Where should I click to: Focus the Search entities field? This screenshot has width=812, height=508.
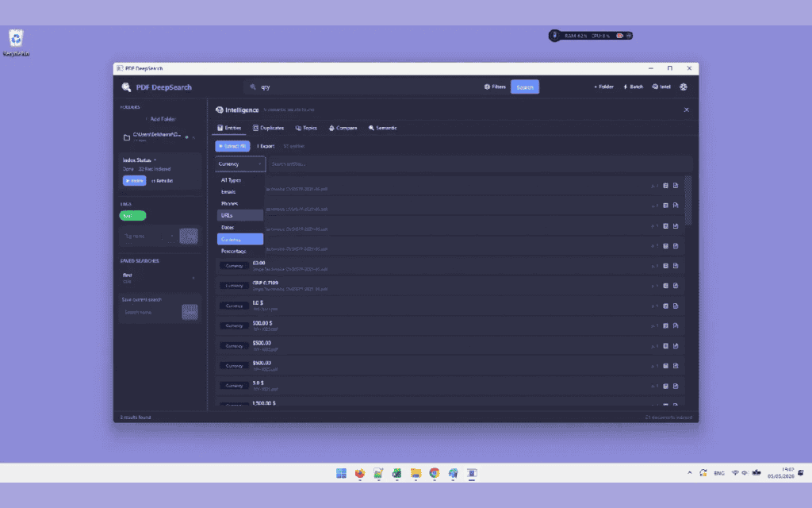(480, 164)
